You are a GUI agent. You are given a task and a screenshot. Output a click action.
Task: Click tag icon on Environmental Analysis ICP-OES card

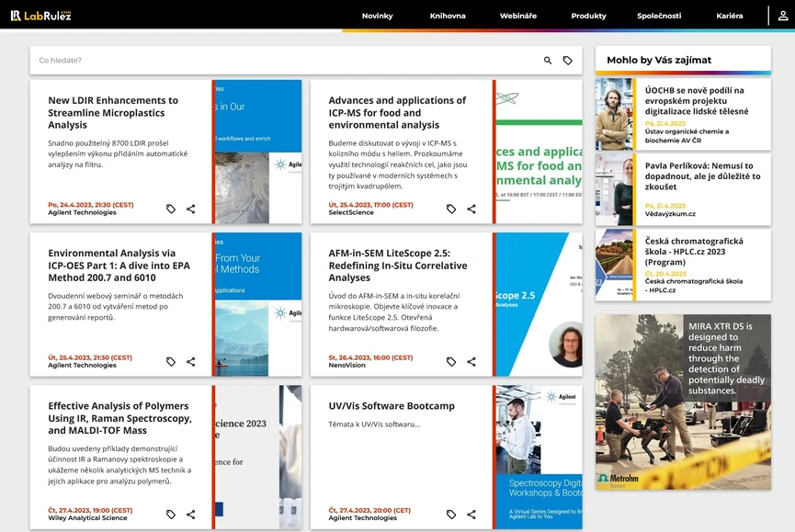(171, 362)
